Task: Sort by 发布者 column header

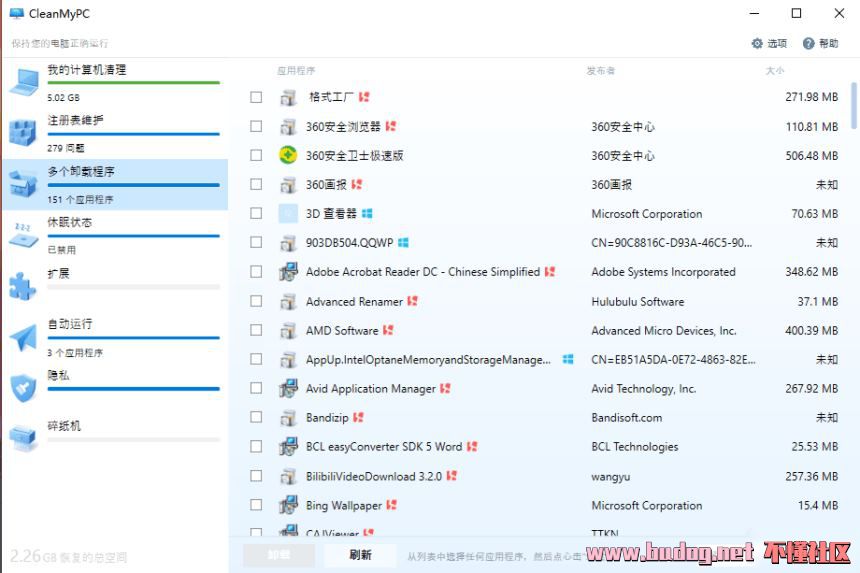Action: tap(601, 71)
